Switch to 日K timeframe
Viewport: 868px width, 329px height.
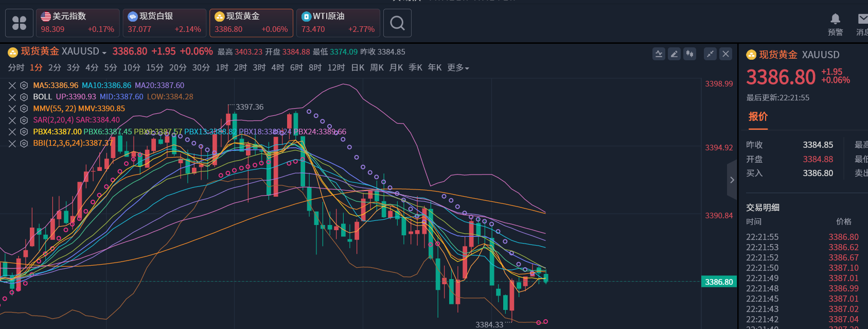(358, 67)
